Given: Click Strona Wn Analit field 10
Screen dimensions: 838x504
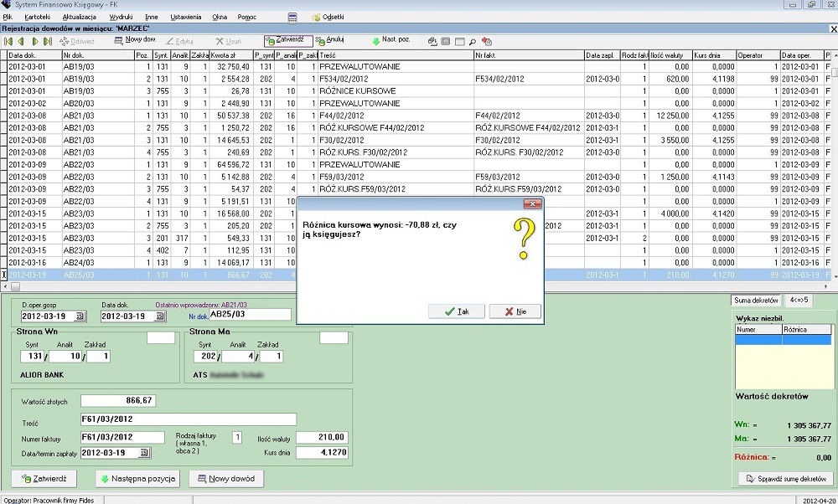Looking at the screenshot, I should coord(65,356).
